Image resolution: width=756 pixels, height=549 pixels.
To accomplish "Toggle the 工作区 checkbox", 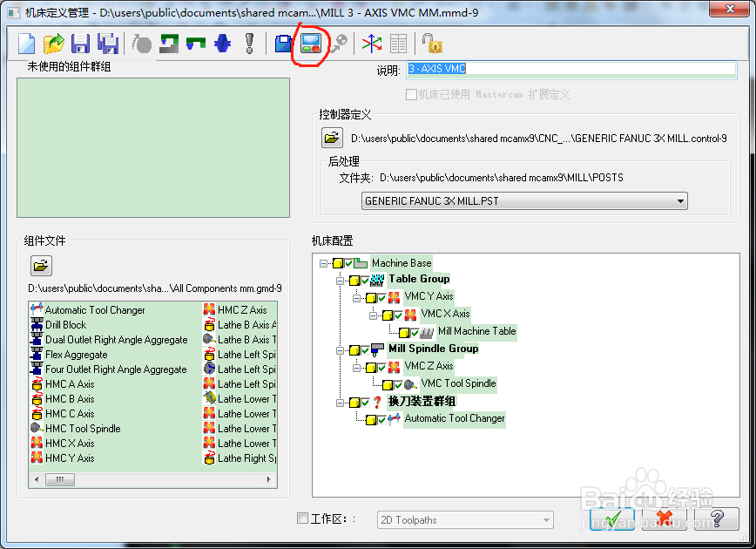I will coord(302,518).
